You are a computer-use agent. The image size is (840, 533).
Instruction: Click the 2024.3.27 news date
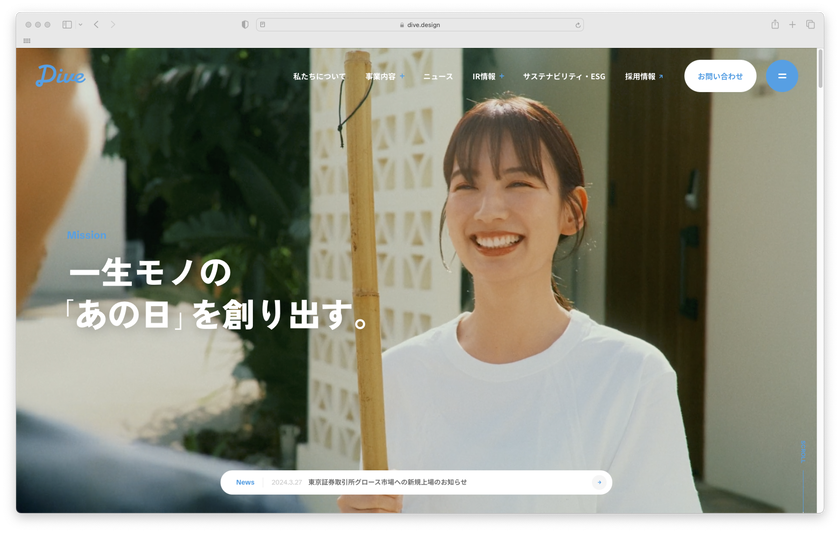pos(287,482)
